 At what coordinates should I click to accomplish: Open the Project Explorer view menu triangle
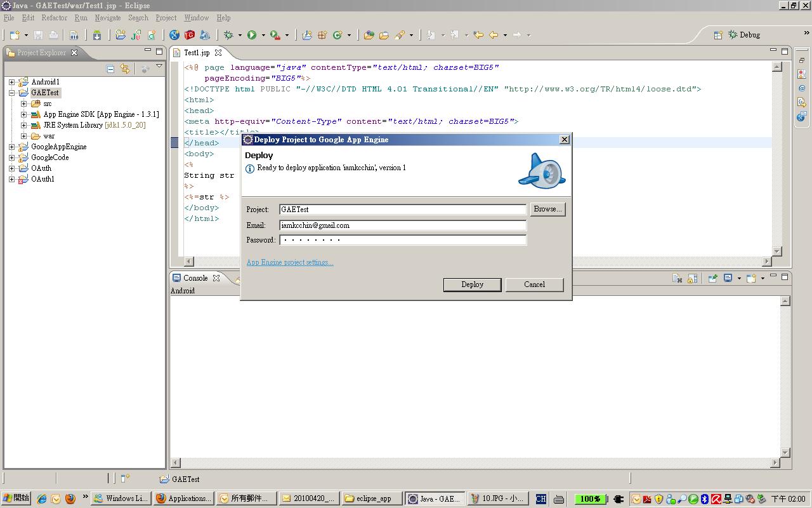point(159,67)
